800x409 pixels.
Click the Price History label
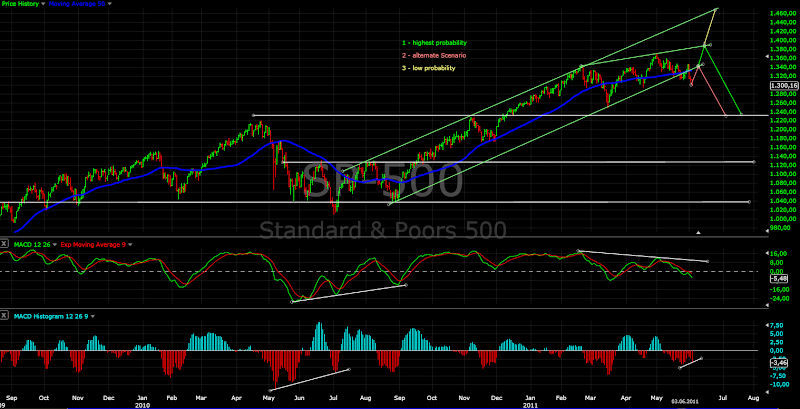(18, 4)
